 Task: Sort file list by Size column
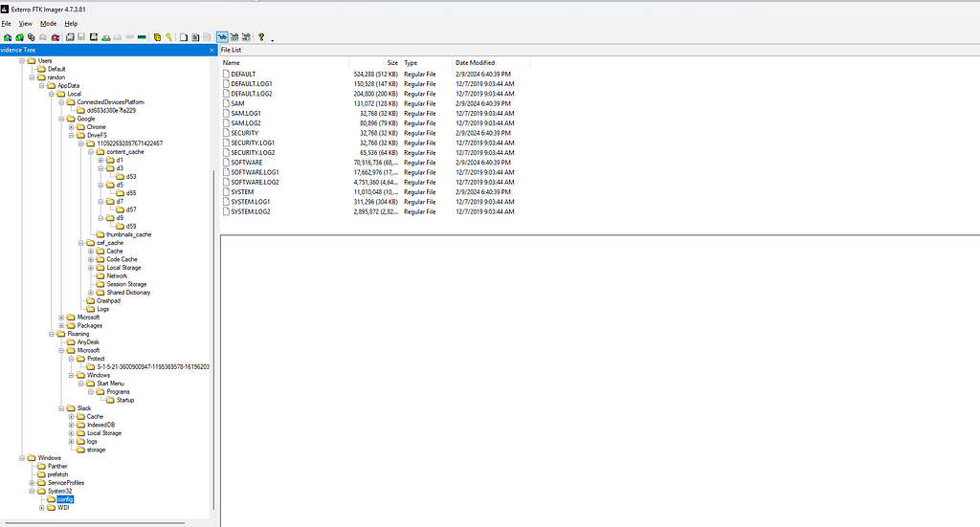[x=375, y=63]
